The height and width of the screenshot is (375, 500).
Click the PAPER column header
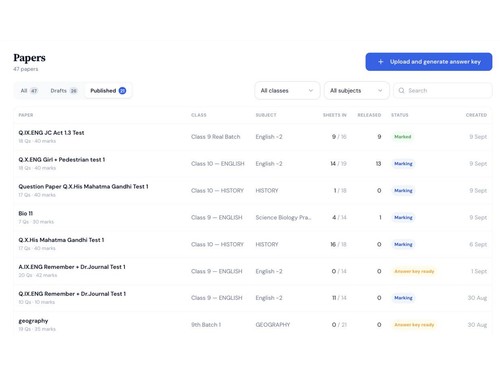coord(26,115)
